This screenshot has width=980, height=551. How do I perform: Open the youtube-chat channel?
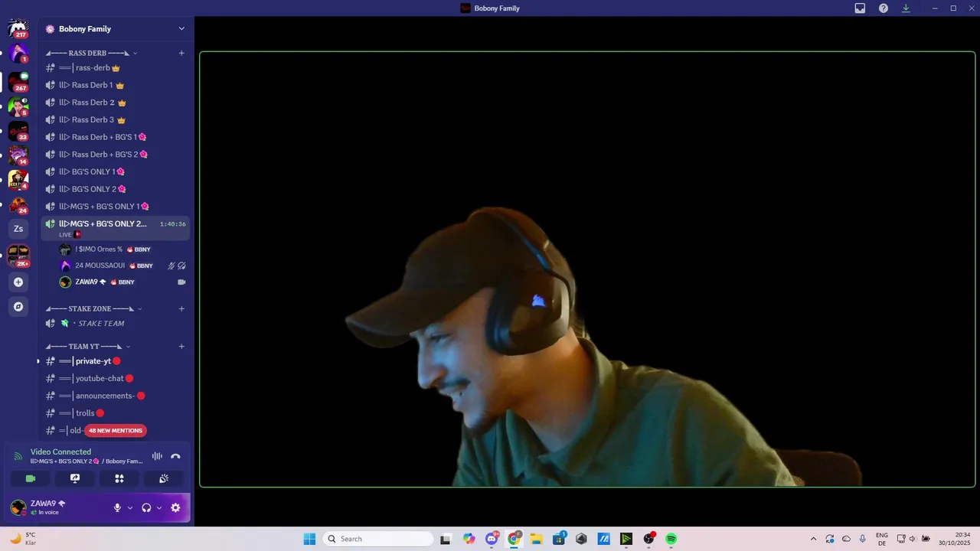tap(115, 378)
